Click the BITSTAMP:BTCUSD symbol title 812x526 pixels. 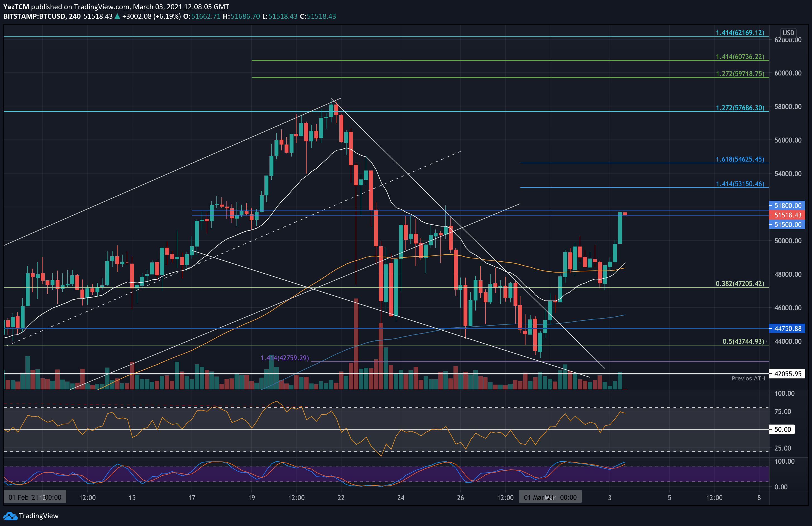[x=34, y=16]
